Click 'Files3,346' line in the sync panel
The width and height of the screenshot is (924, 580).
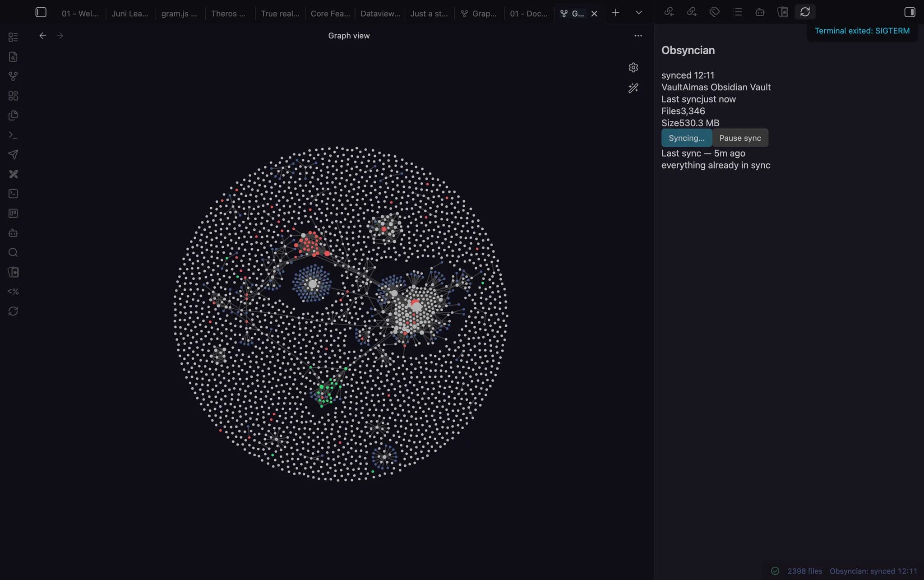(683, 111)
